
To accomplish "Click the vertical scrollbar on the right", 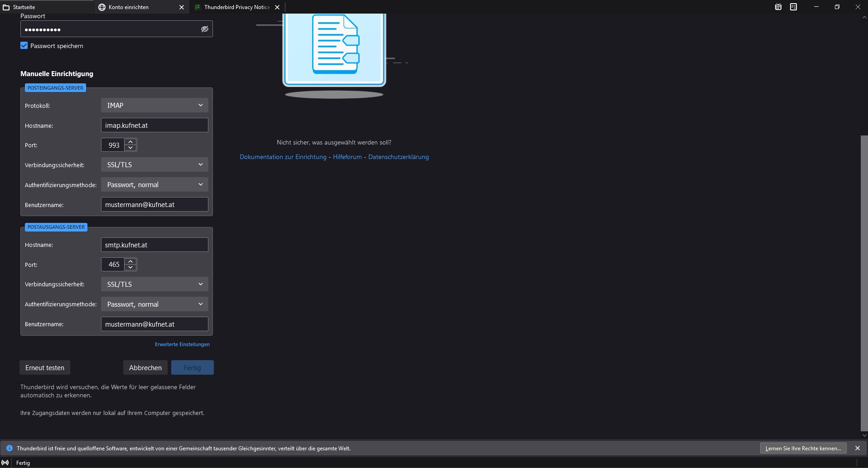I will click(x=864, y=281).
